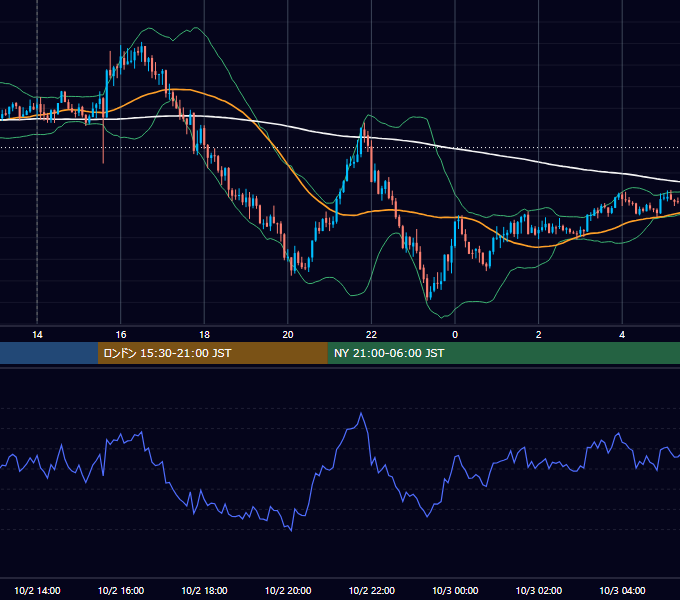
Task: Click the London session bar 15:30-21:00 JST
Action: coord(212,353)
